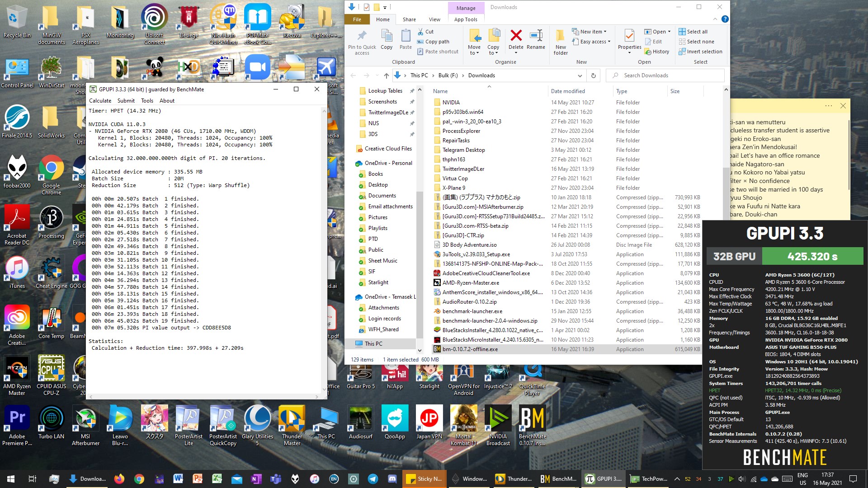Open GPUPI Submit menu

126,101
